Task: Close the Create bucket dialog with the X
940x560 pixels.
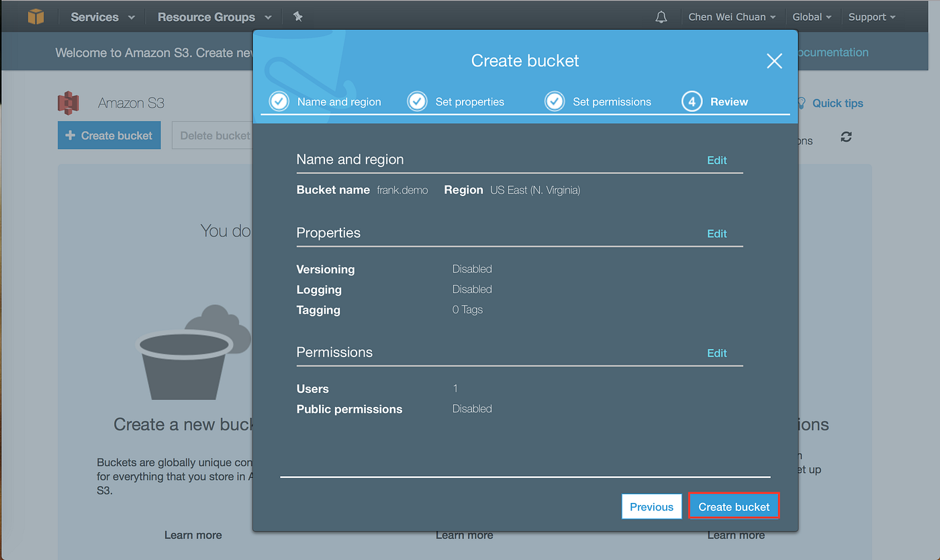Action: [774, 61]
